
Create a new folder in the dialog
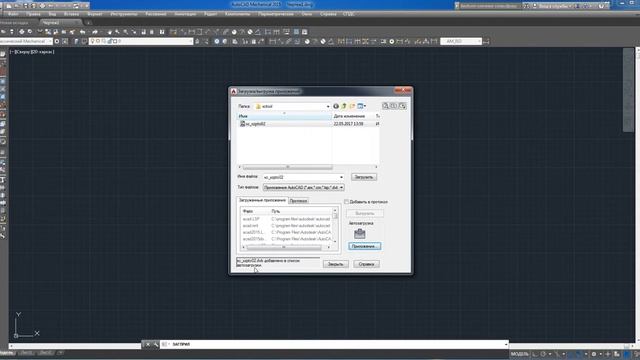pos(352,106)
